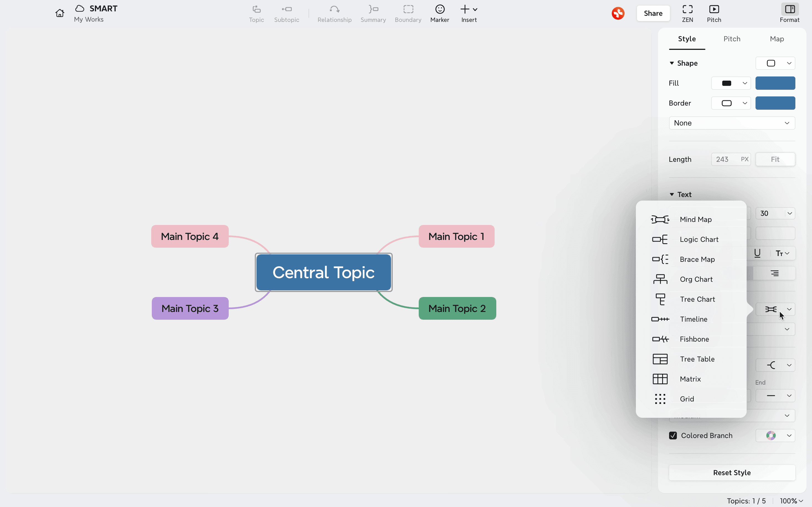
Task: Insert a Summary from the toolbar
Action: pos(373,14)
